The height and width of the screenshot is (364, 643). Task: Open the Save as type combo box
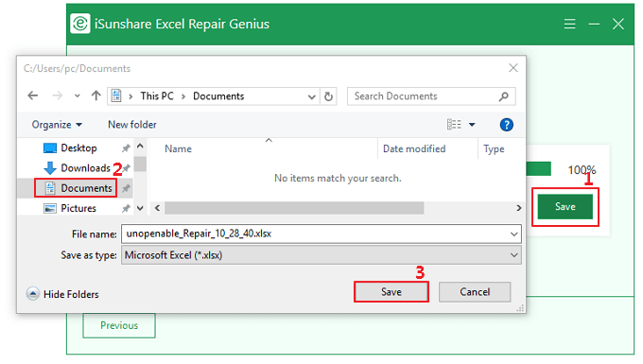point(321,255)
